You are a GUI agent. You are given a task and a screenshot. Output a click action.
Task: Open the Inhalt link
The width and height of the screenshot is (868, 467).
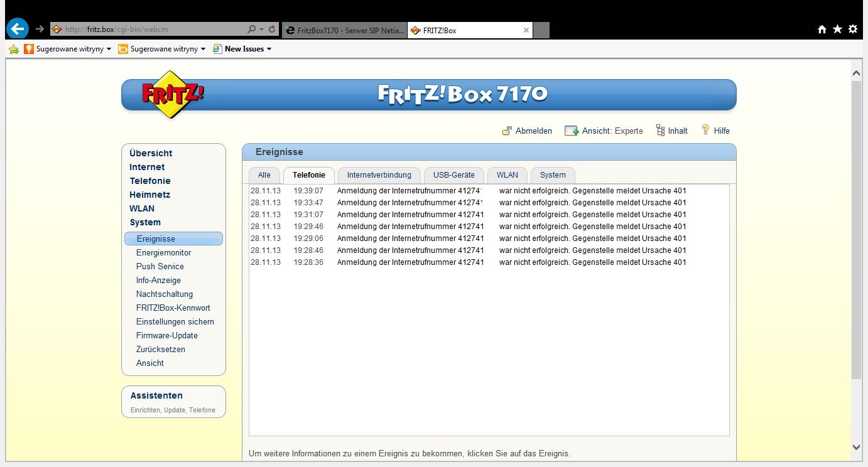click(678, 131)
